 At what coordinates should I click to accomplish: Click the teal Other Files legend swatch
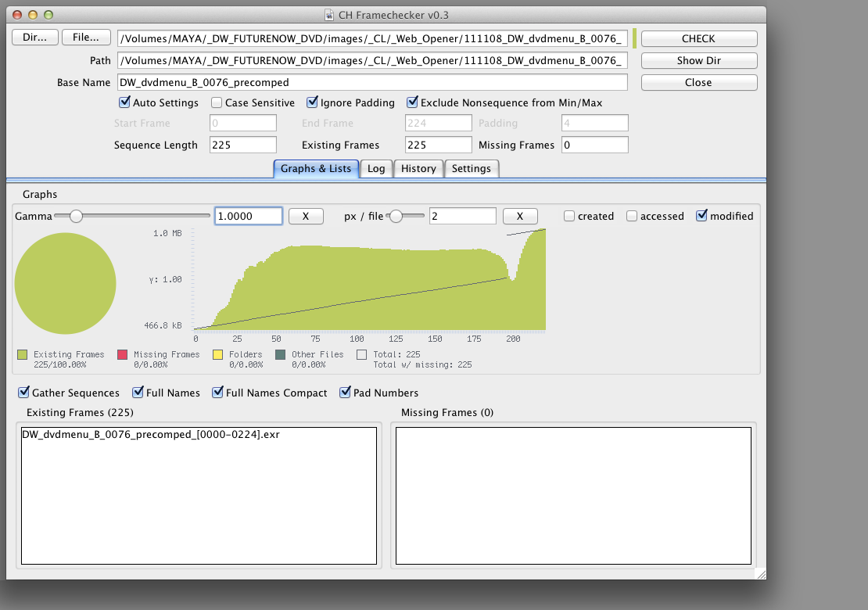281,355
